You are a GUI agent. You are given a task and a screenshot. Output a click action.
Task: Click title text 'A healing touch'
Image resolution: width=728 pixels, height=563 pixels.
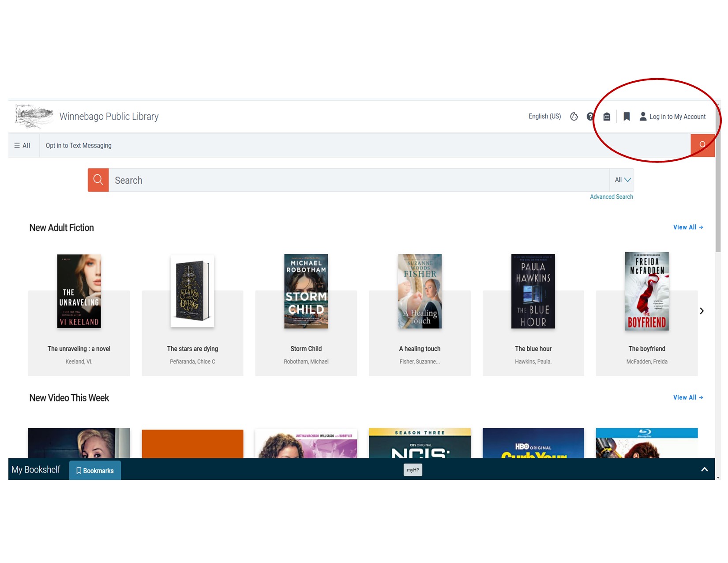[x=420, y=349]
